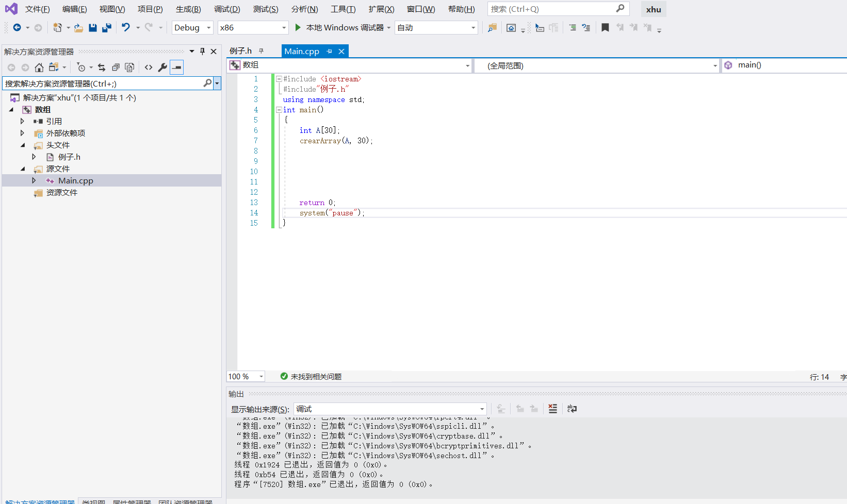Open Properties with the wrench icon
847x504 pixels.
[x=162, y=68]
